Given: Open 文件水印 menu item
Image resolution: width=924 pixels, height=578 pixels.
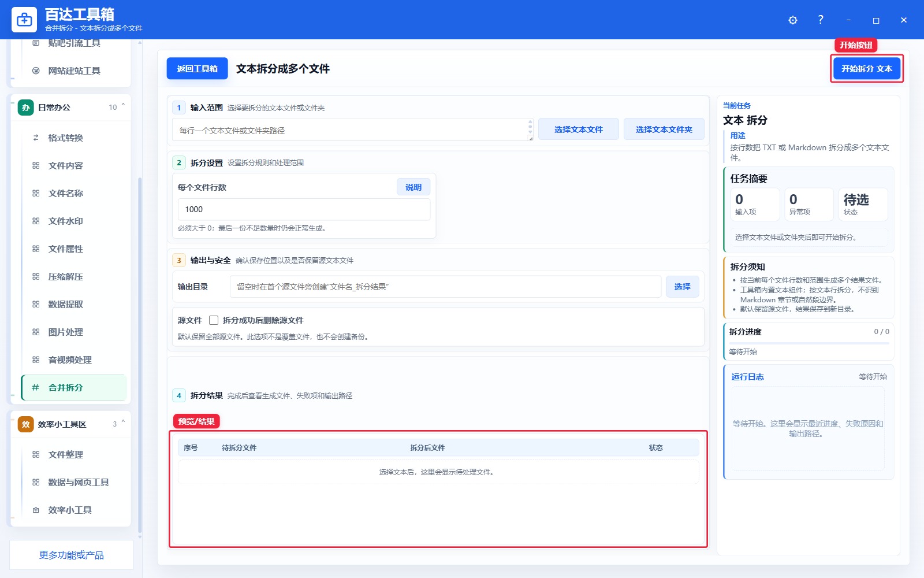Looking at the screenshot, I should click(74, 221).
